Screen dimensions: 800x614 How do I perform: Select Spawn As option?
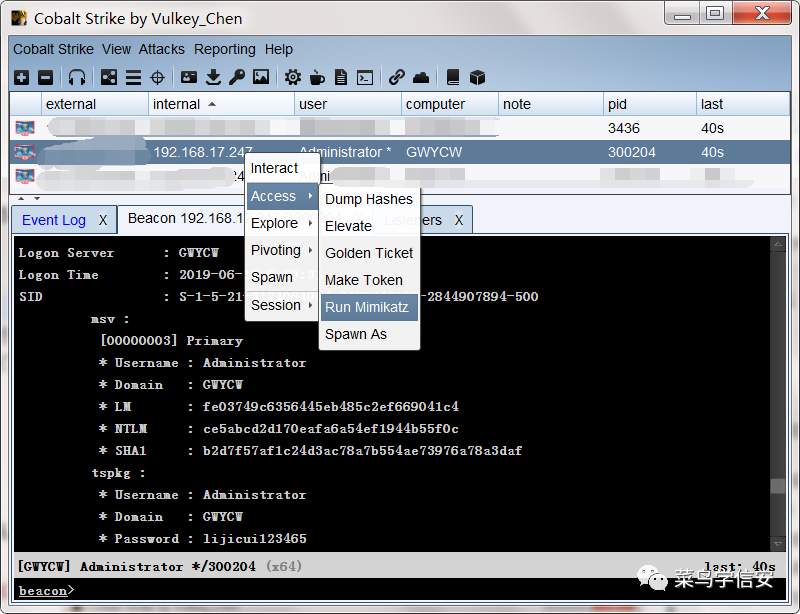tap(369, 335)
